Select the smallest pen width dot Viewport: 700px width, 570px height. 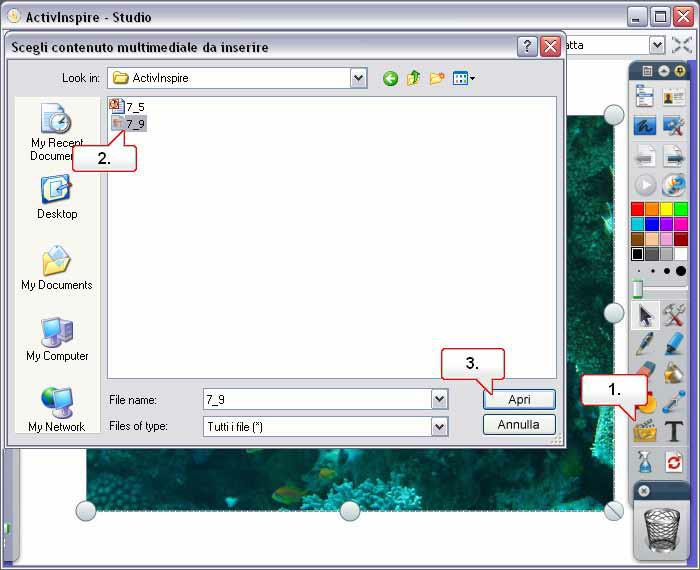point(639,271)
